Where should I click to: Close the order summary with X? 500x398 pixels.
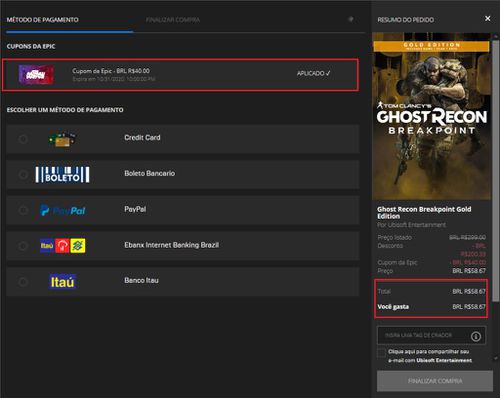coord(487,19)
